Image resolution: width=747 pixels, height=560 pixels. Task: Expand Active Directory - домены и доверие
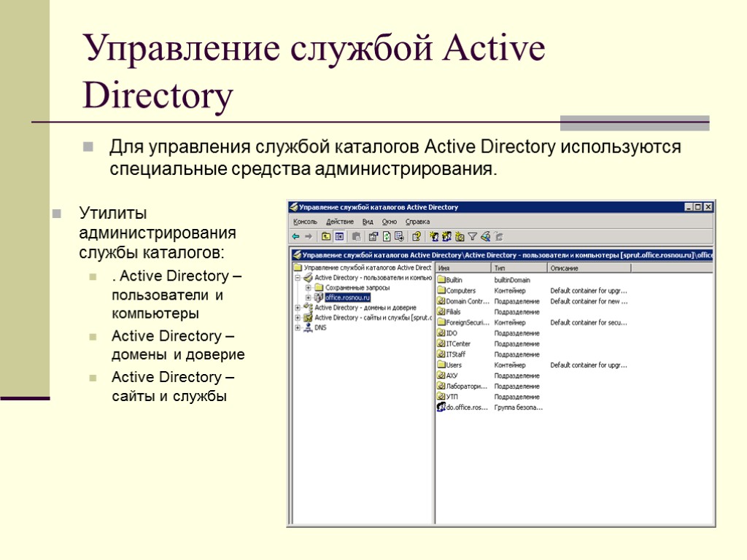click(x=298, y=308)
